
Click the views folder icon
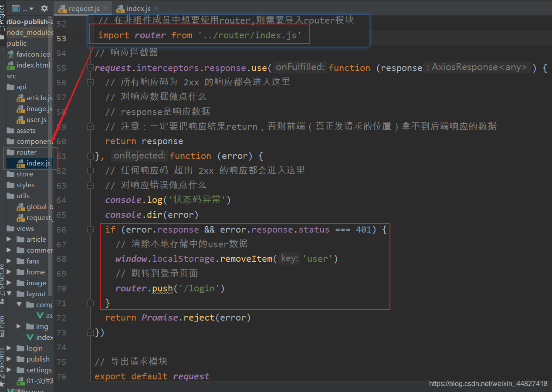pos(10,229)
